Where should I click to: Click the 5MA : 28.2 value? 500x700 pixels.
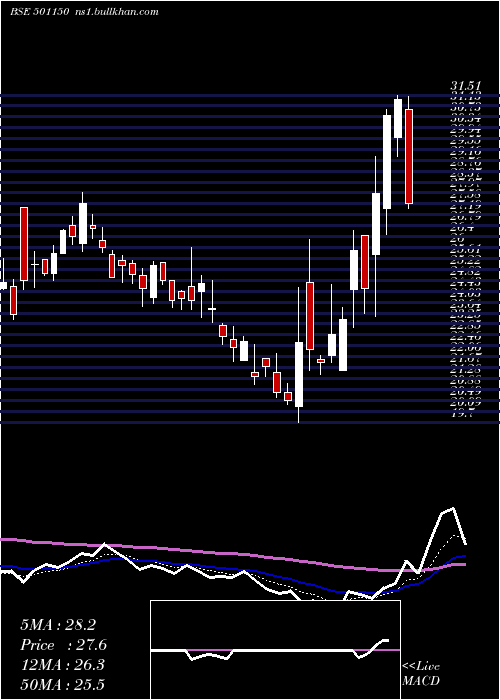pyautogui.click(x=58, y=625)
